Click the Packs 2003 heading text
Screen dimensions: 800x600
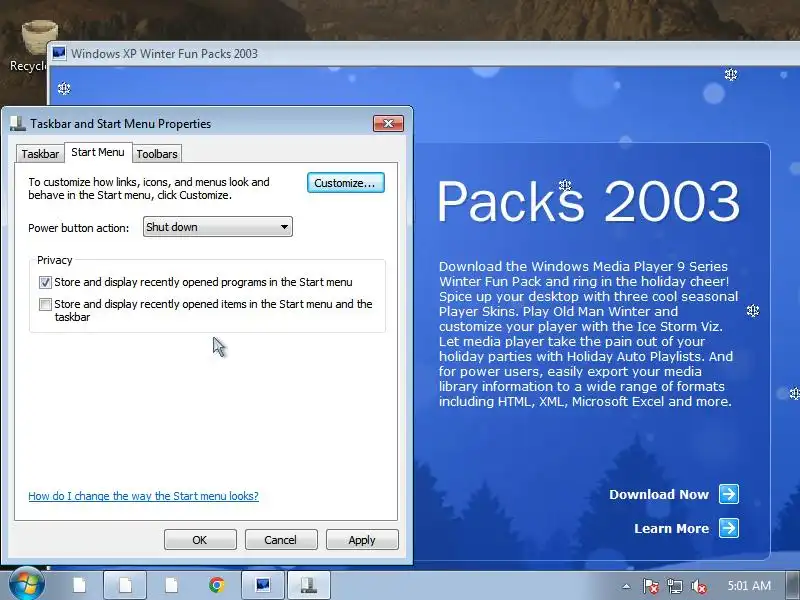[x=588, y=201]
